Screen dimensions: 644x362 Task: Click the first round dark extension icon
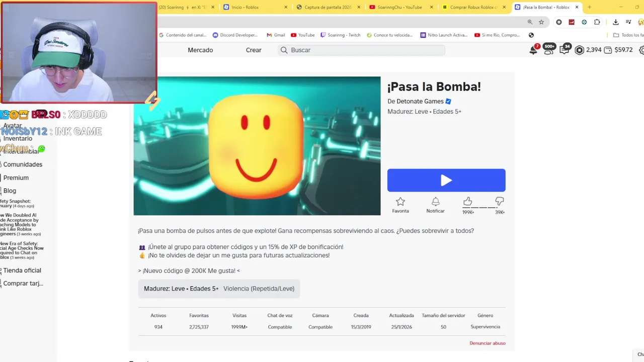pyautogui.click(x=559, y=22)
